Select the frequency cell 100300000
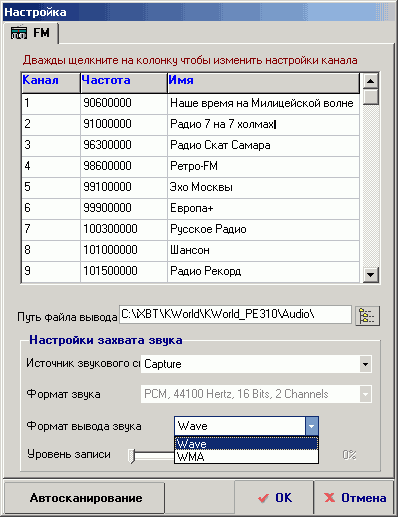This screenshot has height=517, width=398. 124,230
